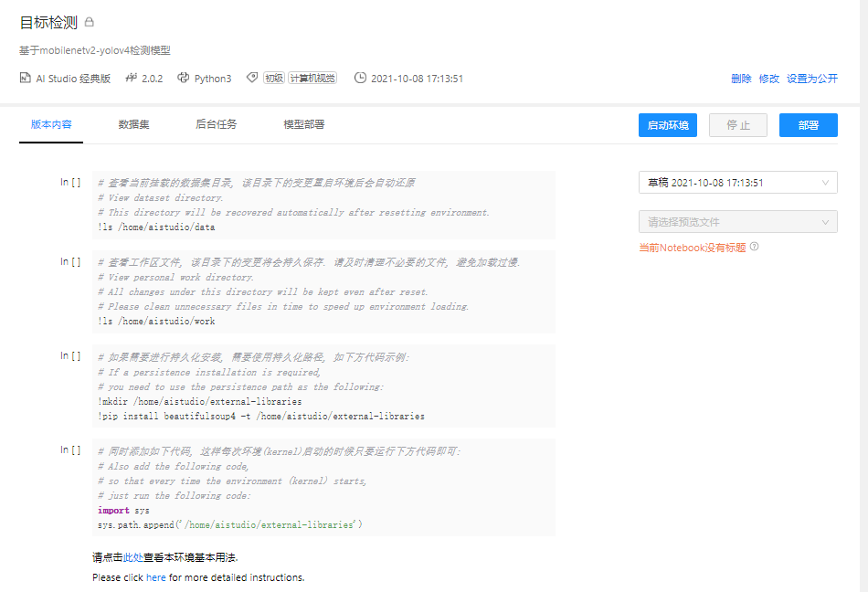868x592 pixels.
Task: Click the 部署 button
Action: tap(808, 124)
